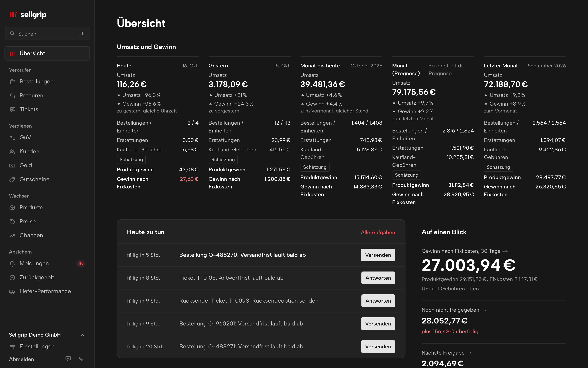
Task: Expand the Sellgrip Demo GmbH account chevron
Action: point(82,335)
